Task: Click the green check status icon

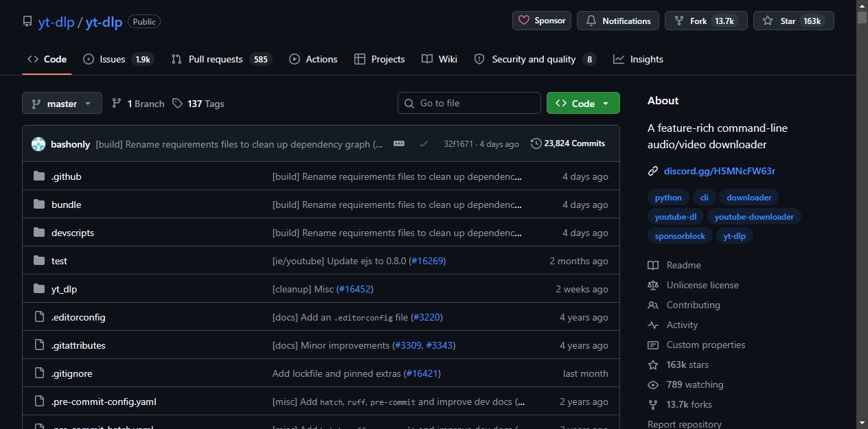Action: pos(424,144)
